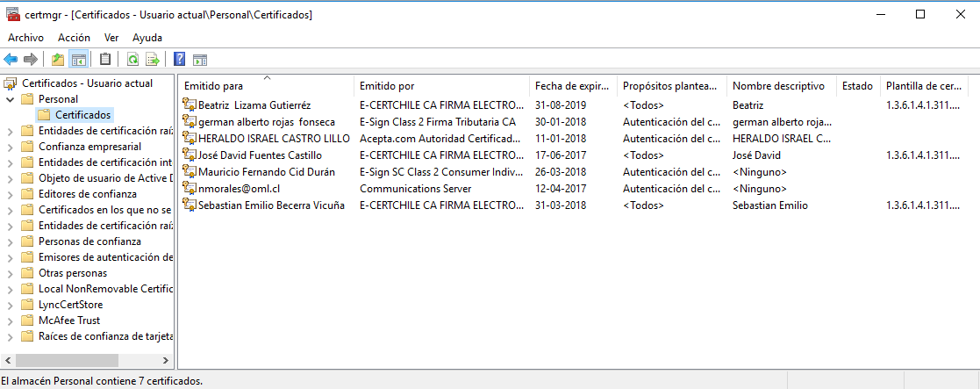The image size is (980, 389).
Task: Click the Back arrow in the toolbar
Action: point(11,60)
